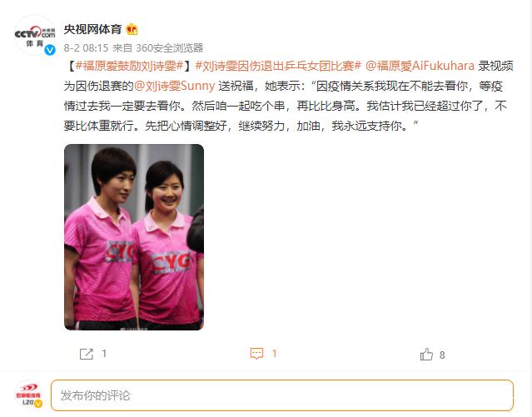Click the post timestamp 8-2 08:15
Image resolution: width=532 pixels, height=417 pixels.
pyautogui.click(x=86, y=47)
